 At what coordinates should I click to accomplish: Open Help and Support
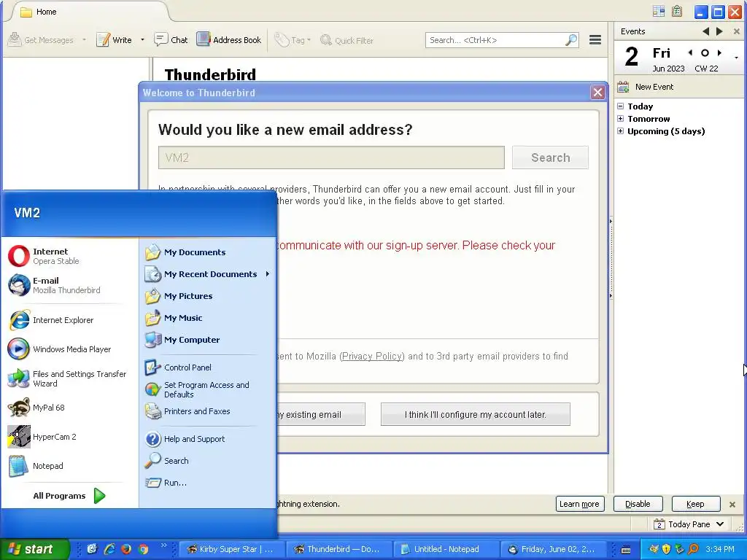208,439
